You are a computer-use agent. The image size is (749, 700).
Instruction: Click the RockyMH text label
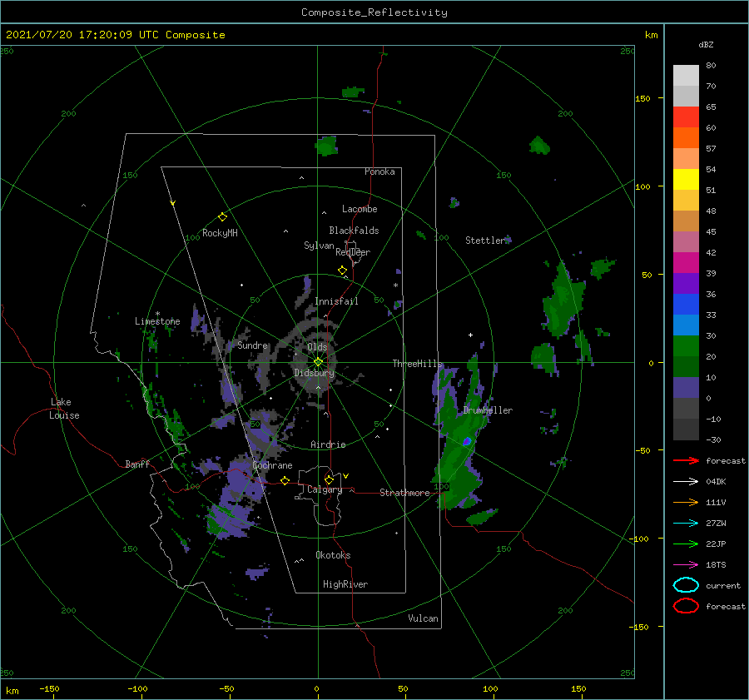point(220,233)
